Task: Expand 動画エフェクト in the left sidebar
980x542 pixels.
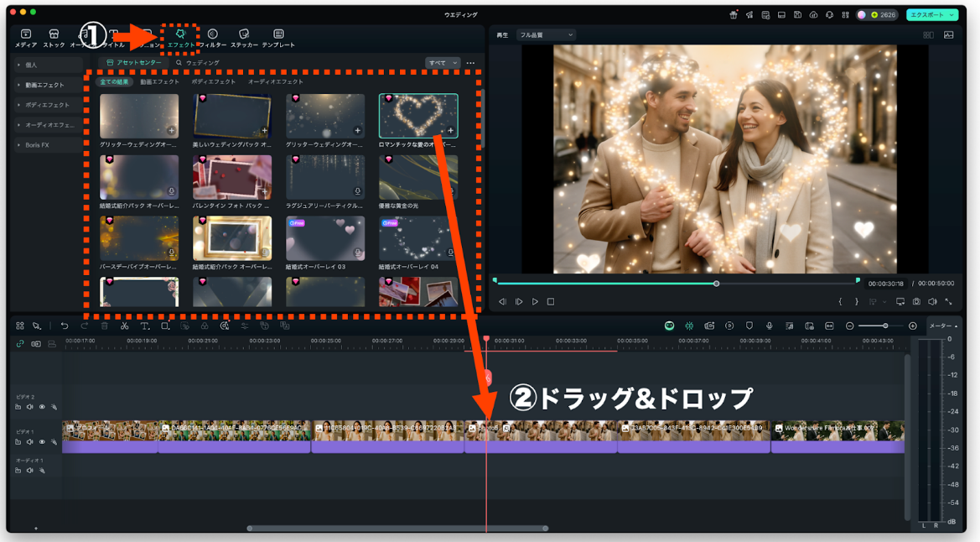Action: (x=48, y=85)
